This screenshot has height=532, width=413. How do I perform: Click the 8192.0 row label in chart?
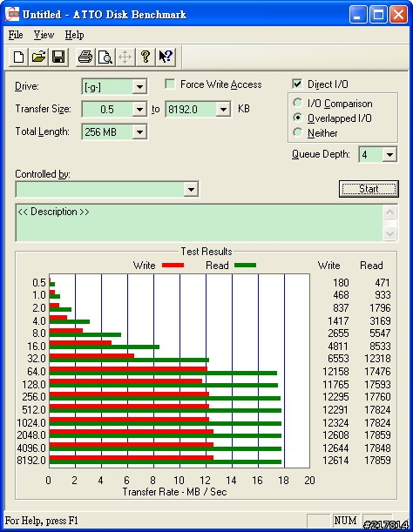pyautogui.click(x=30, y=461)
